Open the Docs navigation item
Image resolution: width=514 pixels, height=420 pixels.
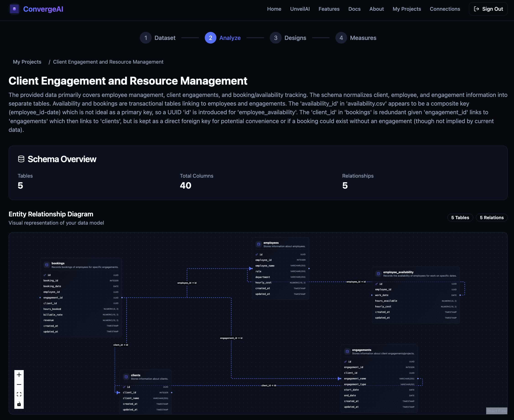[354, 9]
